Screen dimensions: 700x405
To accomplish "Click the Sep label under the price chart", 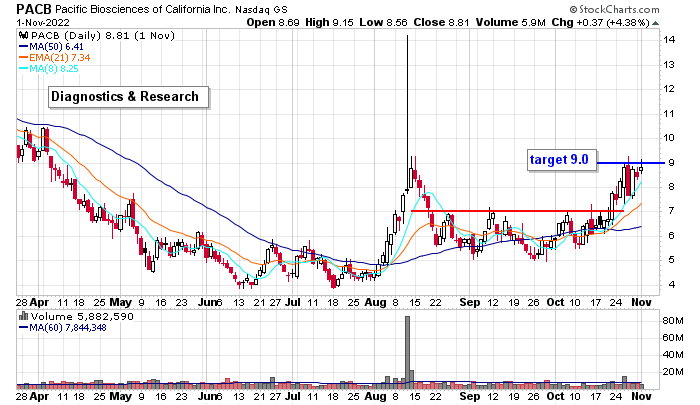I will [470, 302].
